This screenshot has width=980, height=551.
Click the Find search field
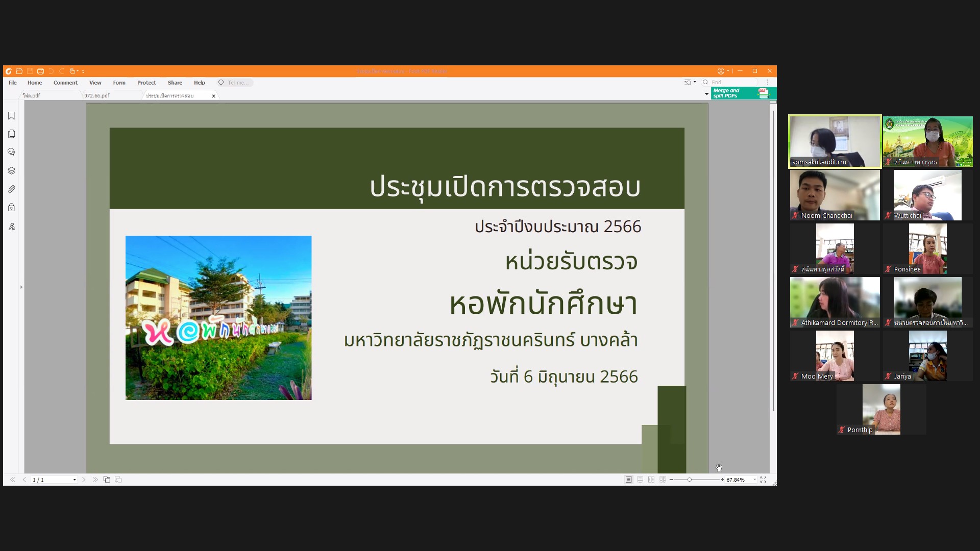(x=730, y=82)
